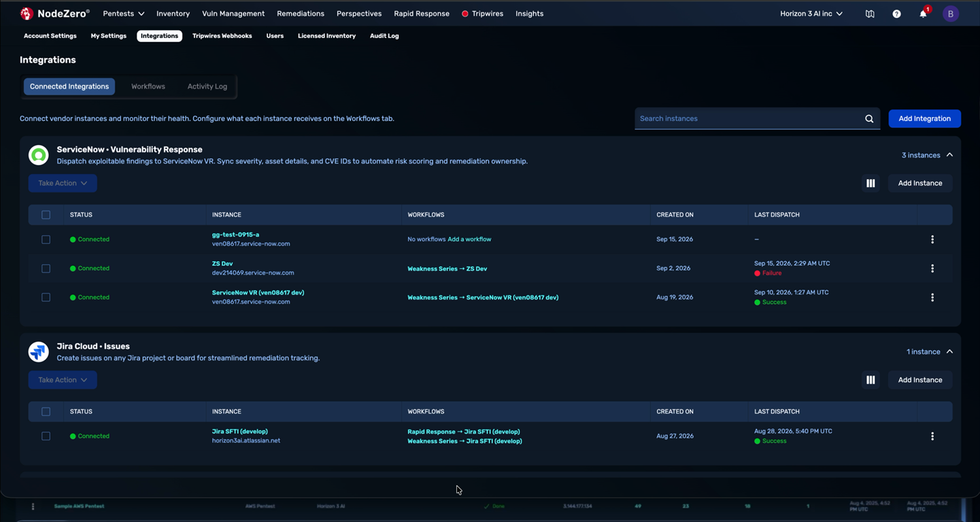This screenshot has height=522, width=980.
Task: Expand the Pentests dropdown menu
Action: [124, 14]
